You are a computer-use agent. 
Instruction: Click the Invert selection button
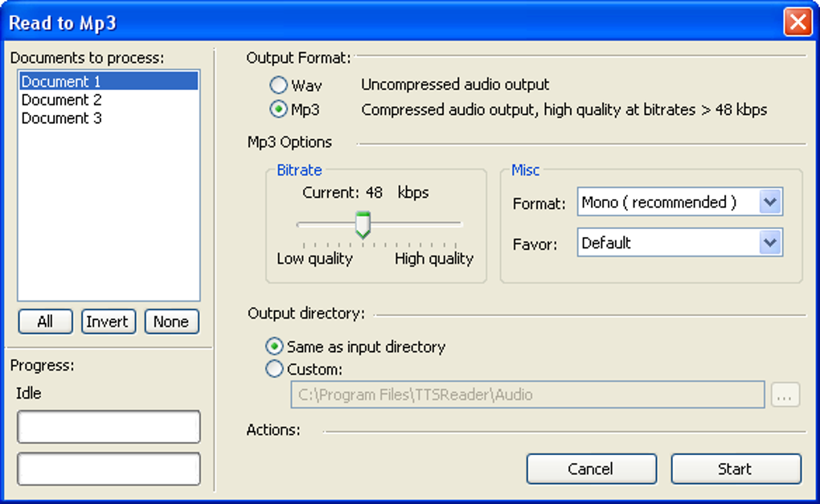tap(109, 322)
